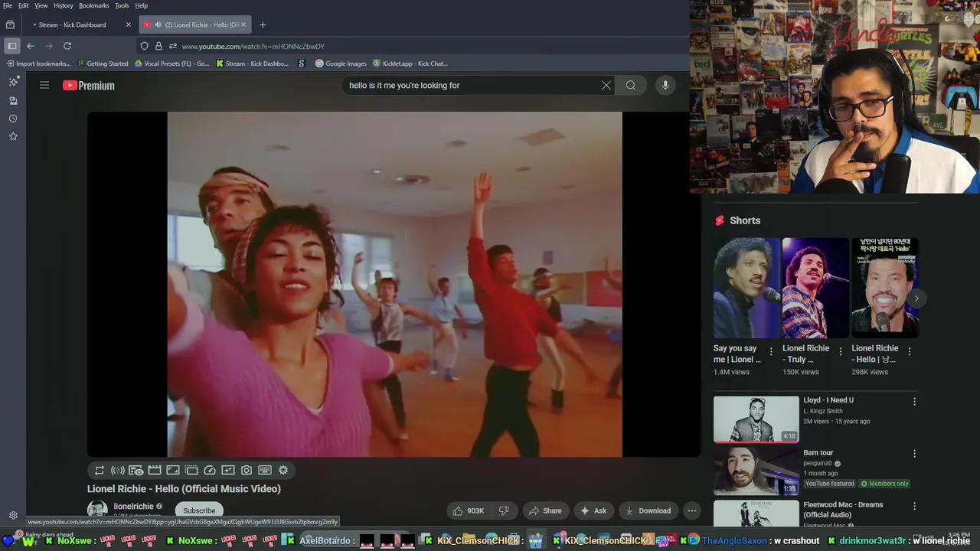980x551 pixels.
Task: Open a new browser tab
Action: point(263,24)
